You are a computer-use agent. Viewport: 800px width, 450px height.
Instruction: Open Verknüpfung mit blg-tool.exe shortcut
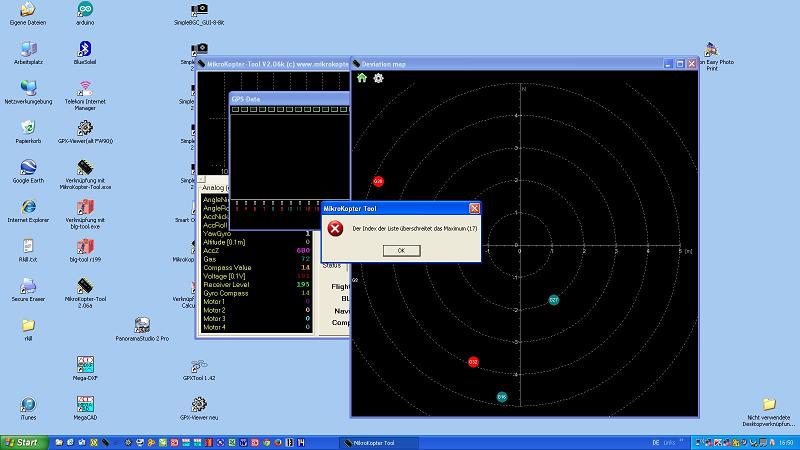tap(85, 214)
